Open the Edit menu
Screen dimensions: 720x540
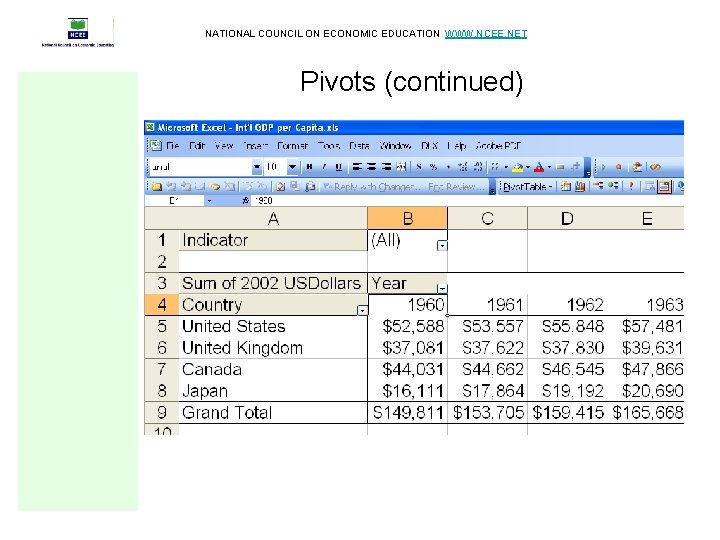[x=197, y=146]
